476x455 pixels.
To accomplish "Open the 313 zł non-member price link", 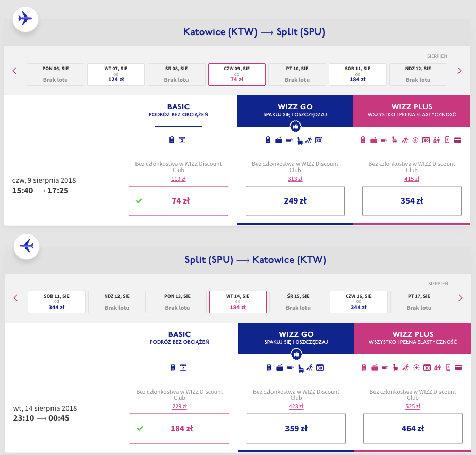I will (x=295, y=179).
